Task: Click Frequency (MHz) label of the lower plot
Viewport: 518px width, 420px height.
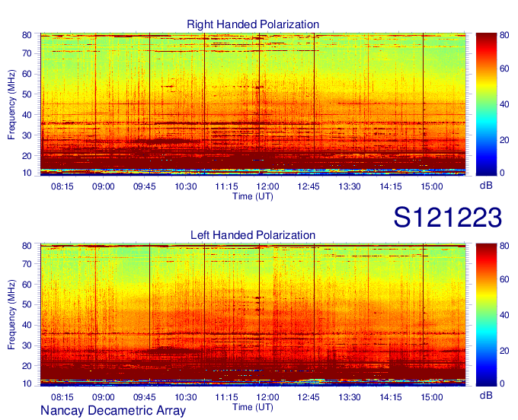Action: [11, 315]
